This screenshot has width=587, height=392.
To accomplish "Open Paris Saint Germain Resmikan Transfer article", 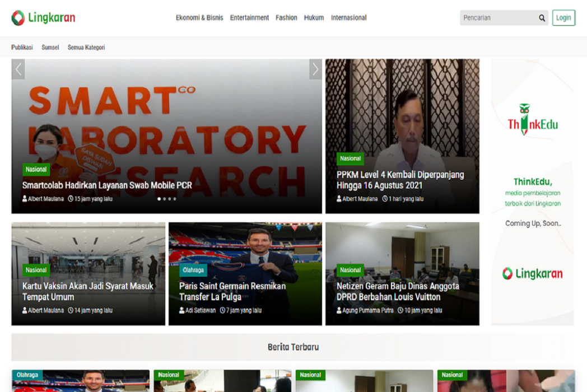I will pos(232,291).
